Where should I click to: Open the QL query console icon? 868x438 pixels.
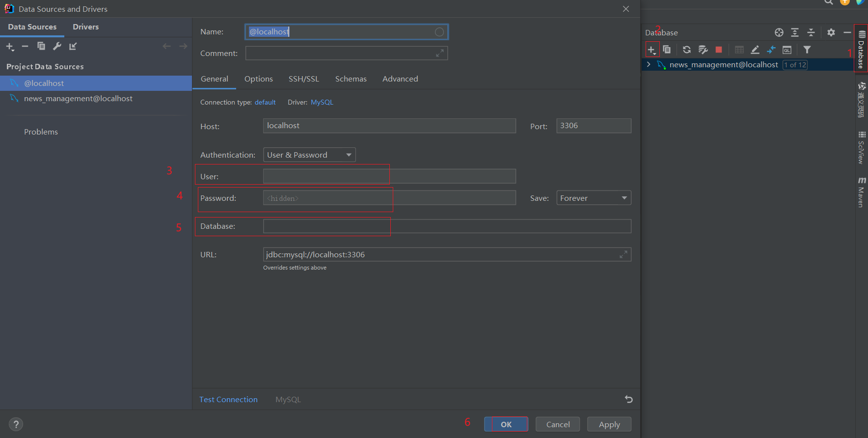[x=787, y=50]
